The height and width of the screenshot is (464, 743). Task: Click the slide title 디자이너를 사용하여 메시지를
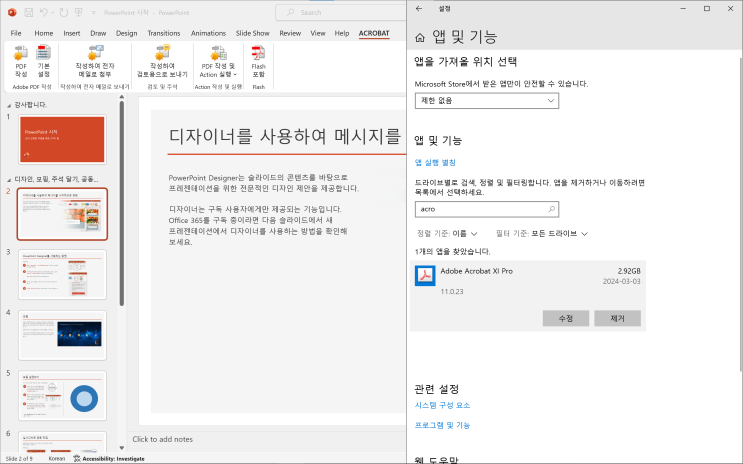[x=285, y=136]
